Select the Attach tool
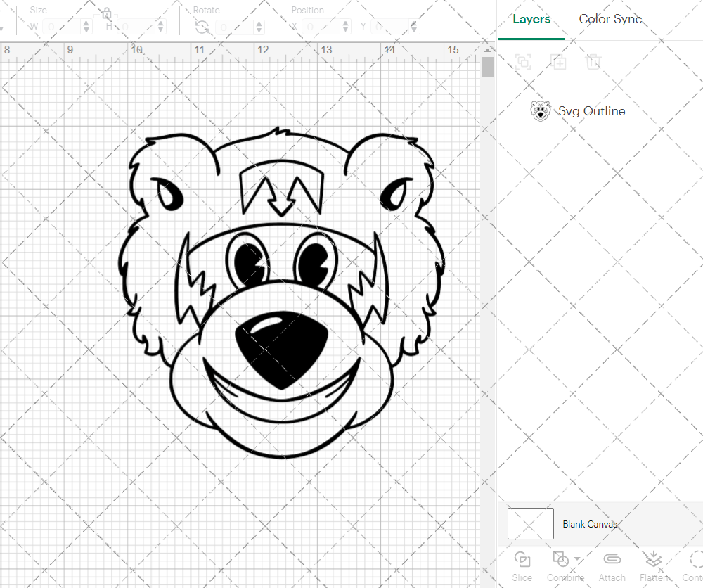Screen dimensions: 703x588 pyautogui.click(x=612, y=560)
